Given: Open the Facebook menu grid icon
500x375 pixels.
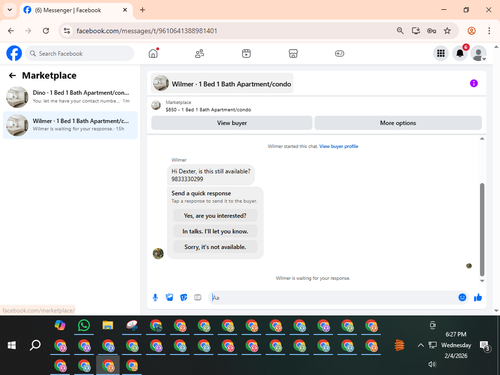Looking at the screenshot, I should 441,53.
